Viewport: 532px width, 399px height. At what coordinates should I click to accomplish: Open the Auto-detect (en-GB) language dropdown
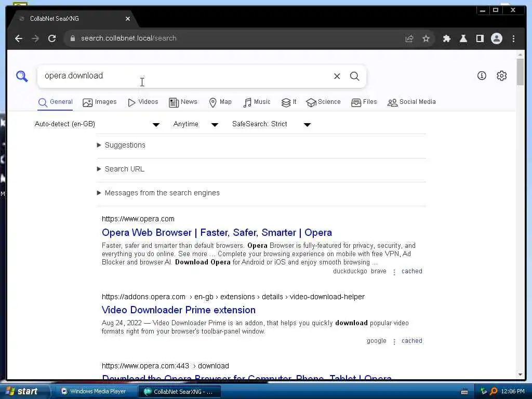click(x=97, y=124)
